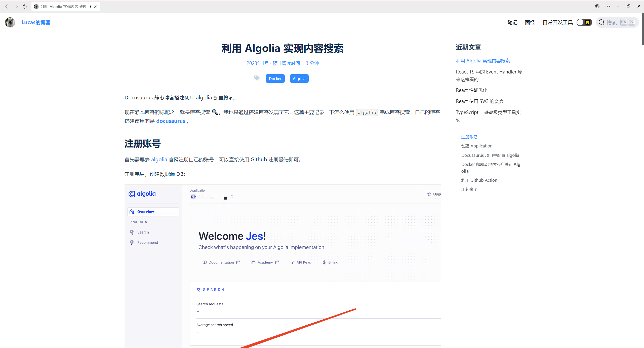Select Recommend in algolia sidebar
This screenshot has height=348, width=644.
147,243
